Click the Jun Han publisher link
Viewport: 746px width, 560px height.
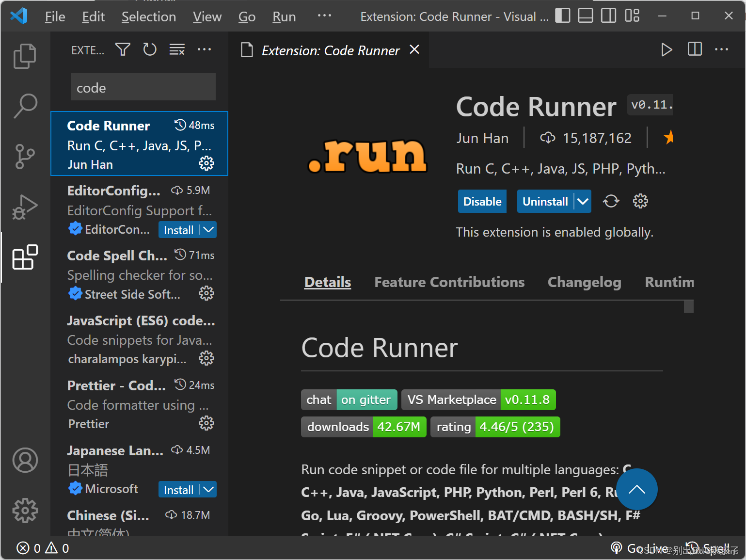pos(482,138)
